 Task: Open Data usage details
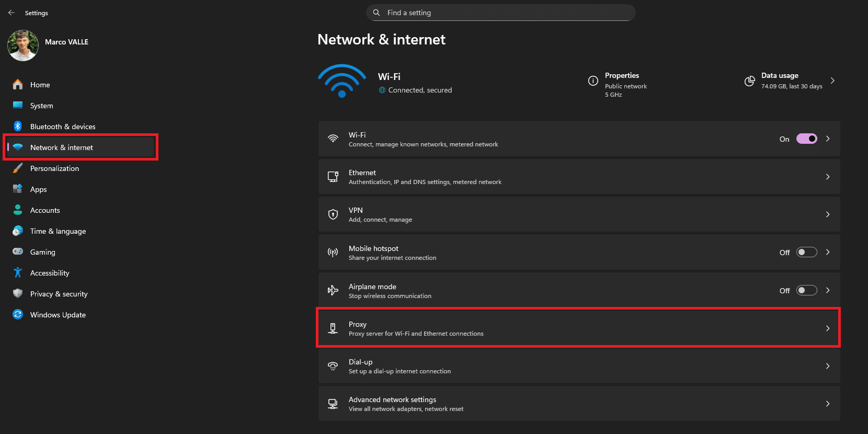point(832,81)
